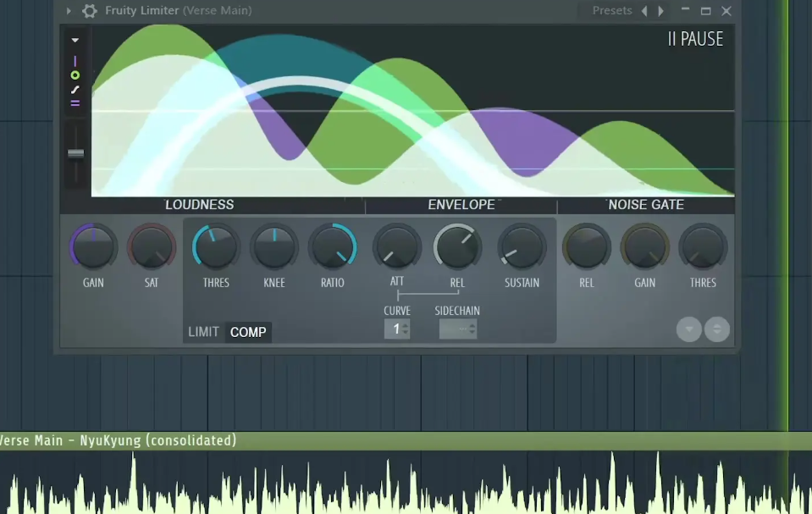Go to the next preset arrow
Viewport: 812px width, 514px height.
[x=660, y=11]
